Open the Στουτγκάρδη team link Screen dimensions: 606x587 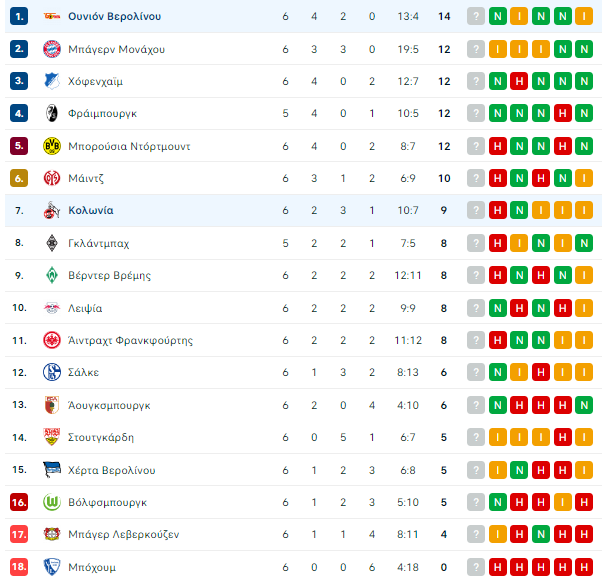pyautogui.click(x=101, y=437)
